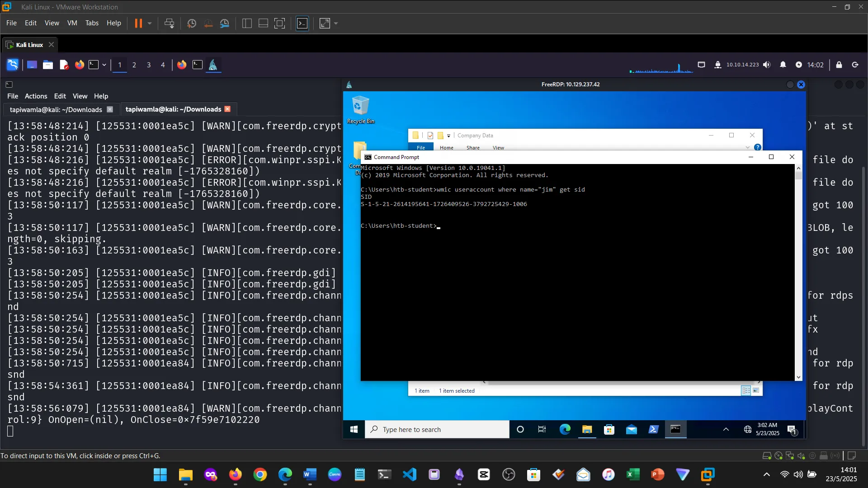The height and width of the screenshot is (488, 868).
Task: Open the Kali terminal launcher dropdown arrow
Action: 104,65
